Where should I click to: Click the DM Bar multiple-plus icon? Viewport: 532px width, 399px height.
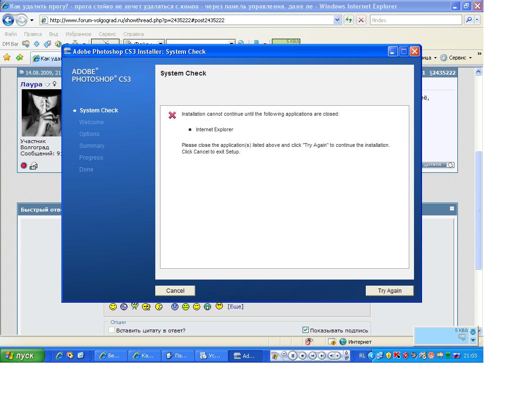[x=48, y=44]
